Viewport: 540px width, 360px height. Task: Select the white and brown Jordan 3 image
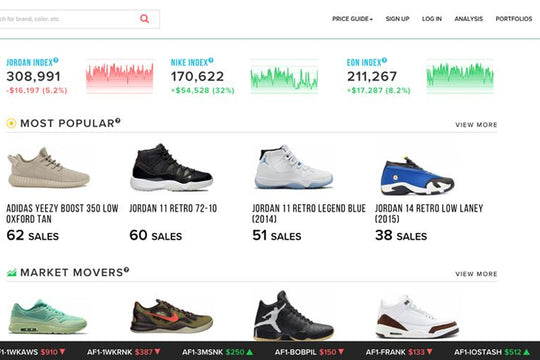pos(417,317)
